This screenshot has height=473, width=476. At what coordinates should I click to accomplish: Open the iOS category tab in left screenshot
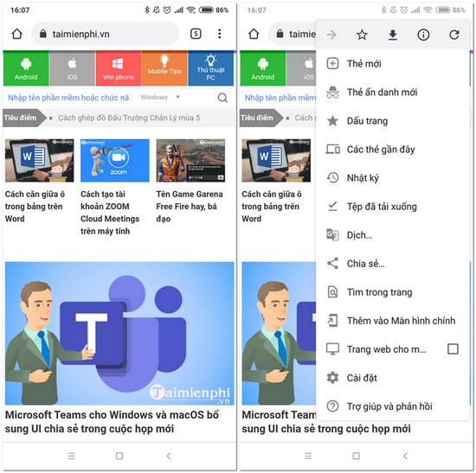pos(72,68)
